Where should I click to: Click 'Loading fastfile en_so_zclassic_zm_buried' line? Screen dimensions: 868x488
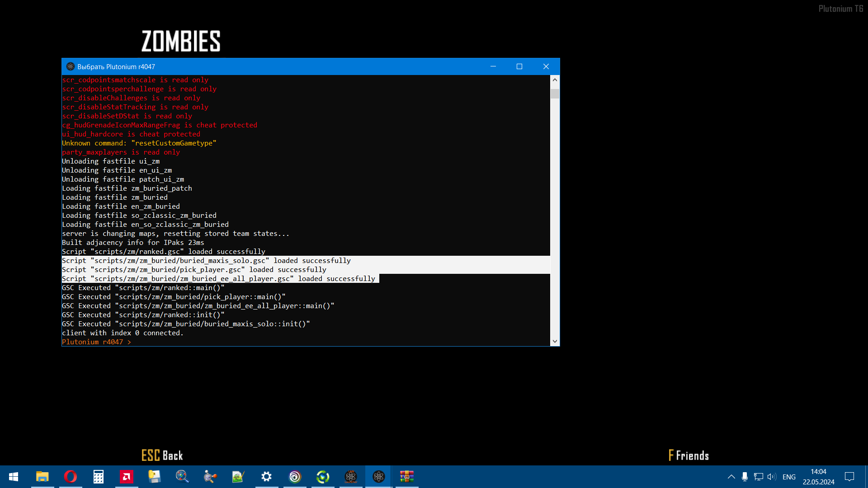[145, 225]
